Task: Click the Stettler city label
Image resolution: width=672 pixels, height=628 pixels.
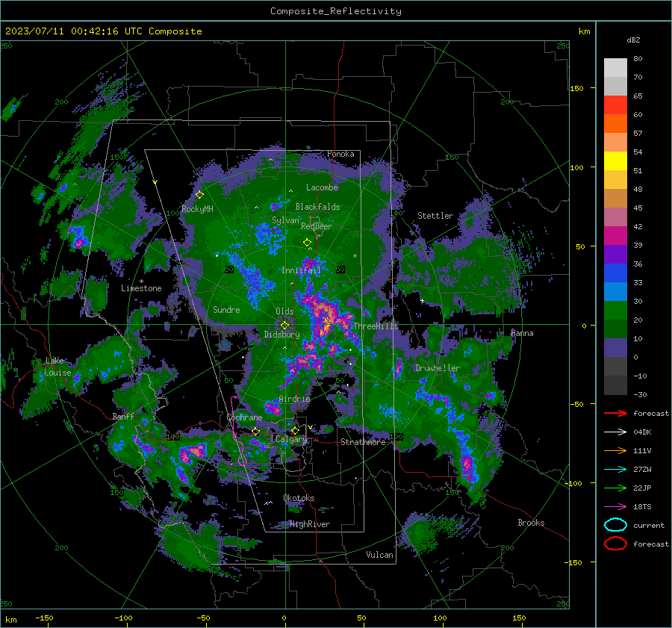Action: pyautogui.click(x=435, y=216)
